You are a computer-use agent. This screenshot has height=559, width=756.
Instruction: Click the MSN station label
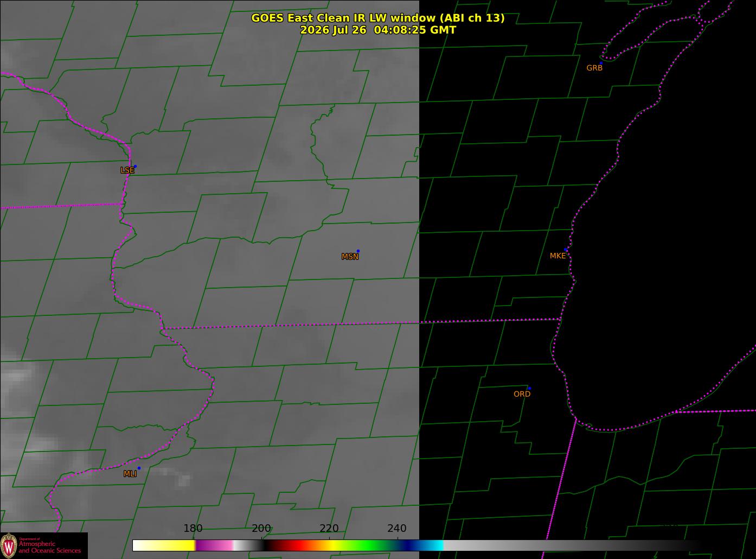coord(350,257)
